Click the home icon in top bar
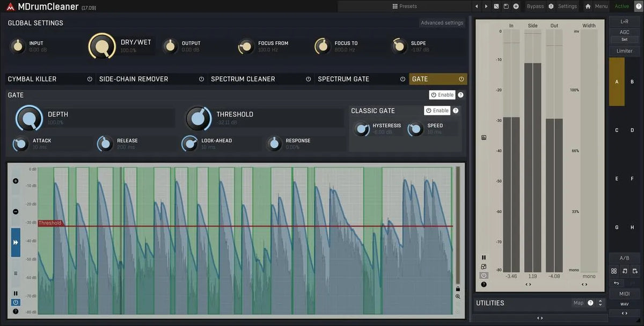Viewport: 644px width, 326px height. (588, 6)
